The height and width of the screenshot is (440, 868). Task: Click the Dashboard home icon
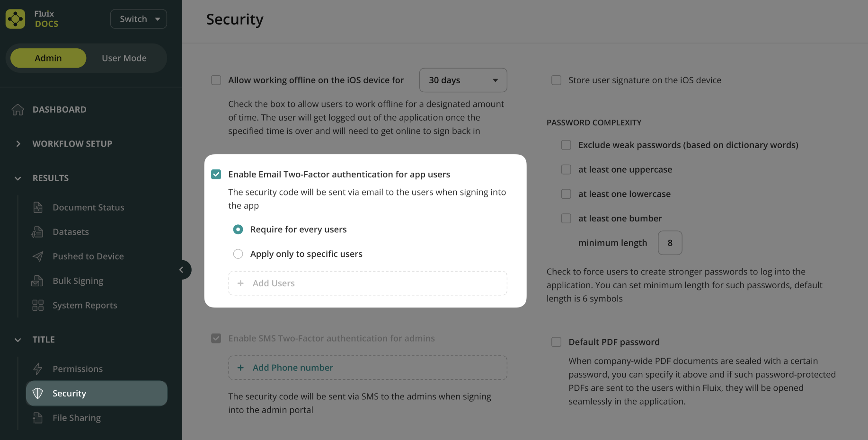tap(18, 110)
